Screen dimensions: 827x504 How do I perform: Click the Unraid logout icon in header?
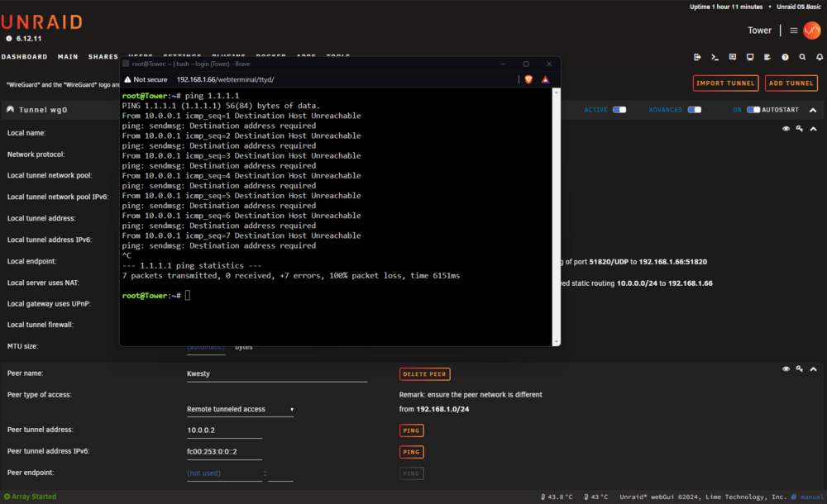697,57
